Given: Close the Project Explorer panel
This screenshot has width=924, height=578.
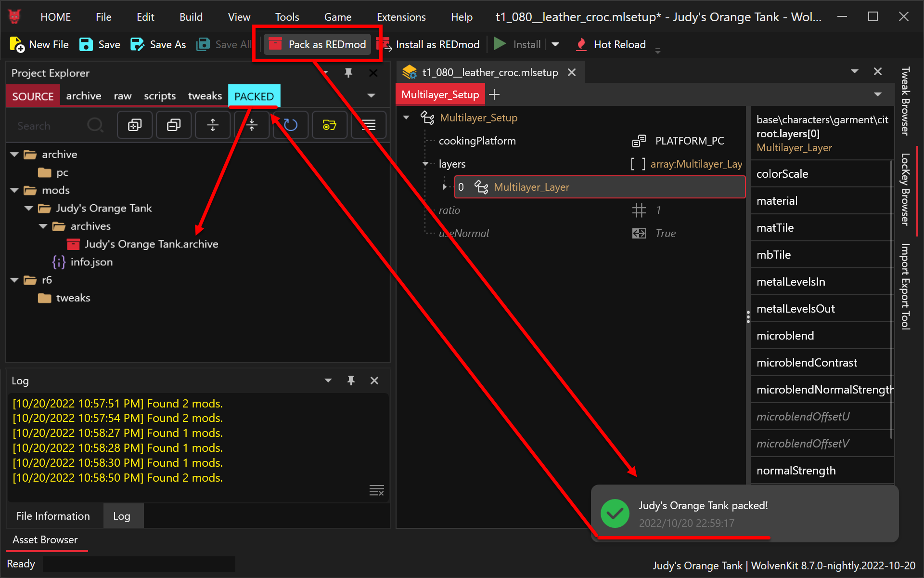Looking at the screenshot, I should (373, 73).
